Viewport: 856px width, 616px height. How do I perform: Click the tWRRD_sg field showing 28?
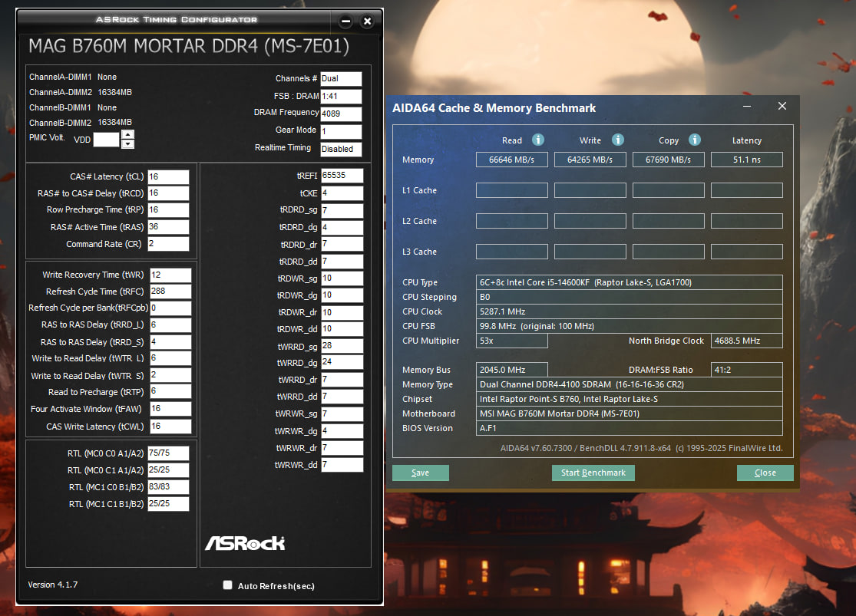coord(342,346)
